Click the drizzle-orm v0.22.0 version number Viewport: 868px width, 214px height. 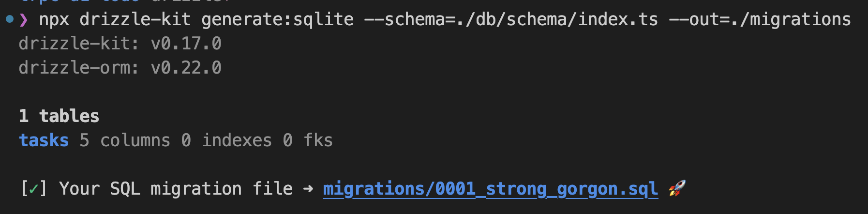click(x=186, y=68)
